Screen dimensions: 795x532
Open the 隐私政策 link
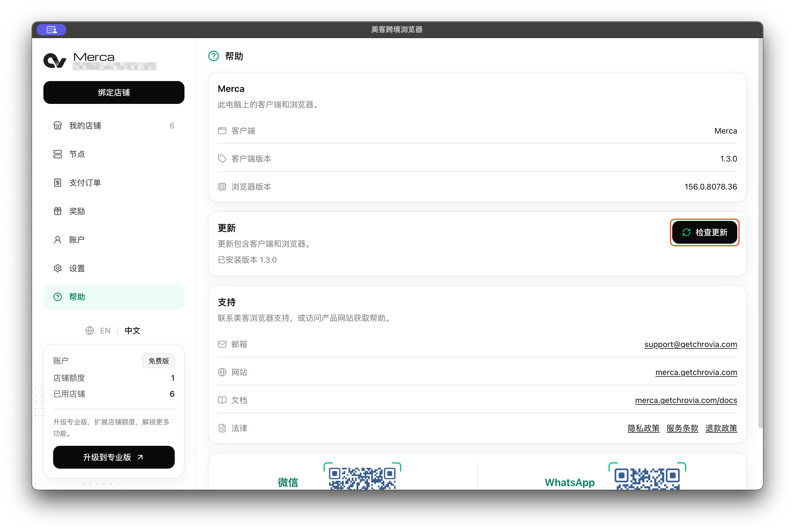click(643, 428)
